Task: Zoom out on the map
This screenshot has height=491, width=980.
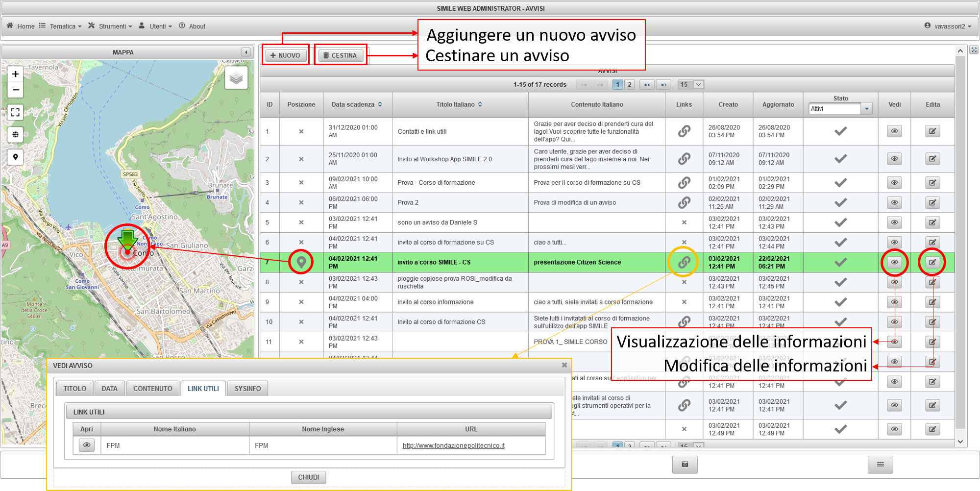Action: (x=16, y=90)
